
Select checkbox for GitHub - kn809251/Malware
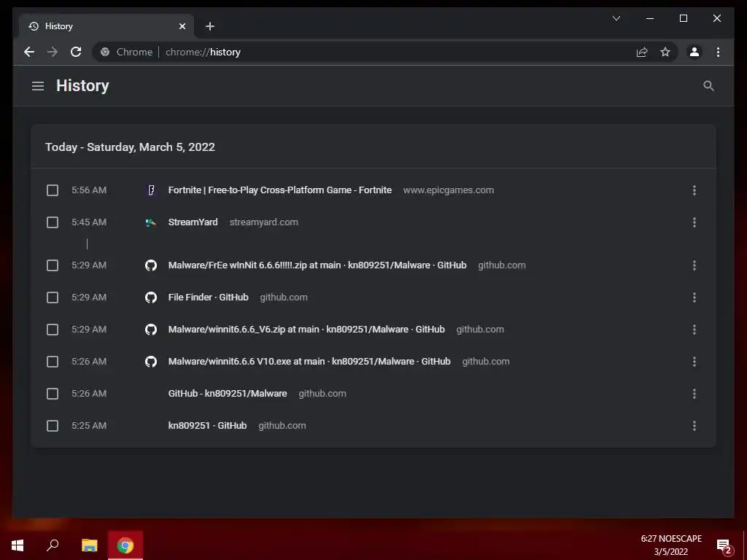pyautogui.click(x=53, y=394)
